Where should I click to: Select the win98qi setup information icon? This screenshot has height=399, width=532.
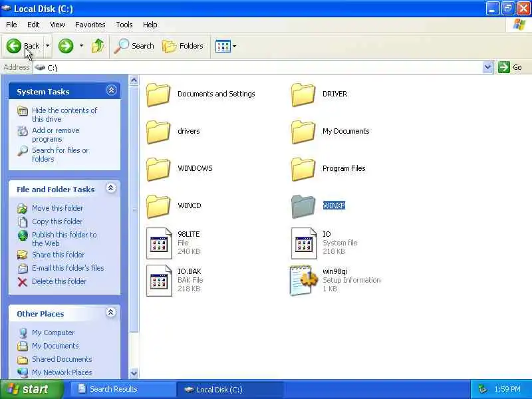tap(304, 281)
